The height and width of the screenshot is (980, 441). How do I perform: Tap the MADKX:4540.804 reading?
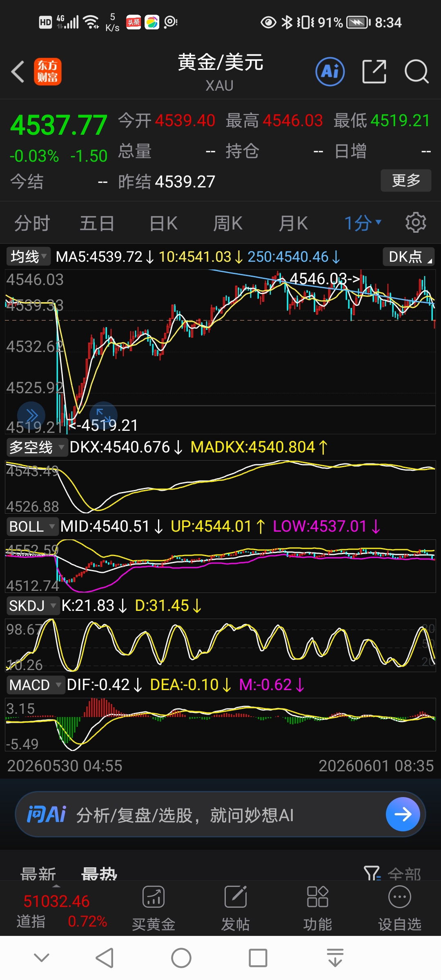(x=259, y=447)
